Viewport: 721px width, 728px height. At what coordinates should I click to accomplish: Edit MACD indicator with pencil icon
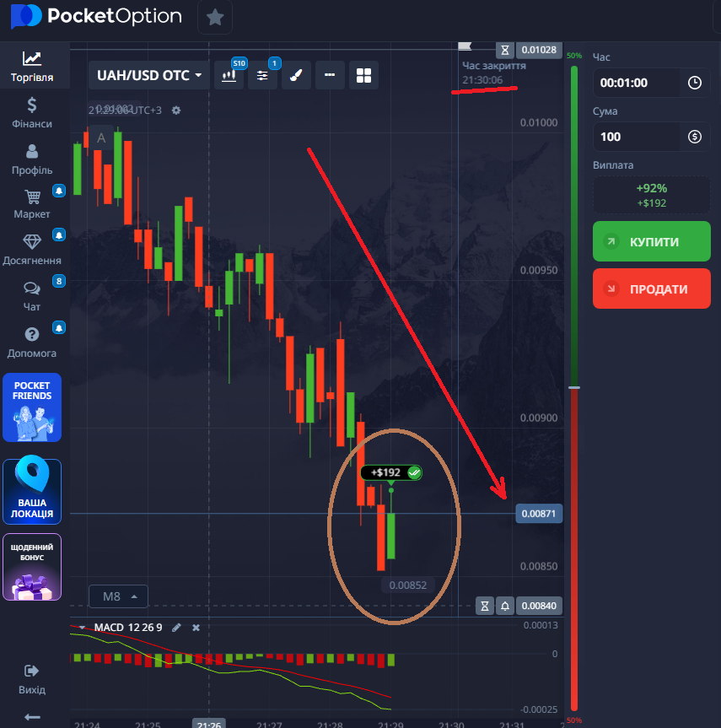pos(176,628)
